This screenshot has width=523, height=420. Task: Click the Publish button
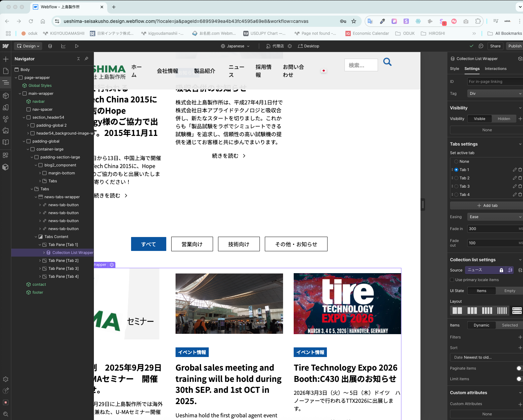coord(515,46)
